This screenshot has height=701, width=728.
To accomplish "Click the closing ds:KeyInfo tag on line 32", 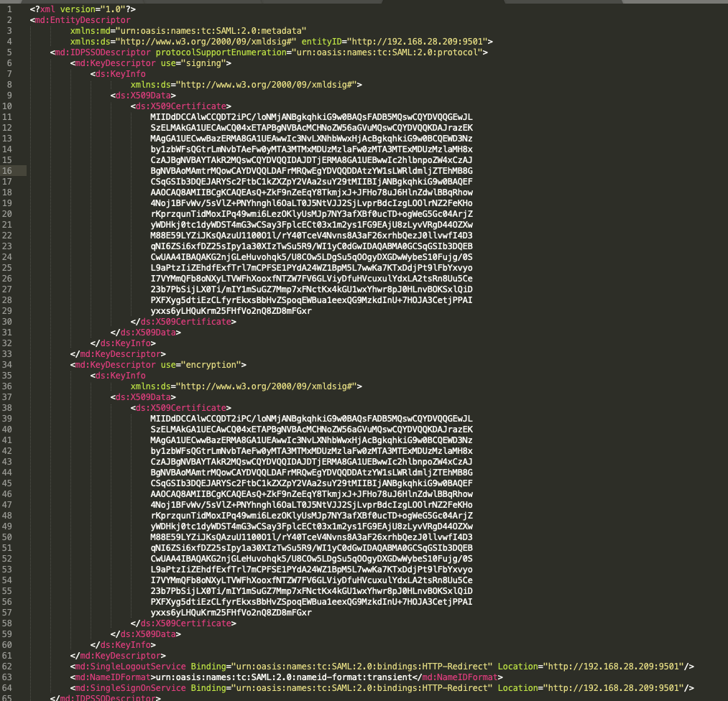I will pyautogui.click(x=123, y=343).
